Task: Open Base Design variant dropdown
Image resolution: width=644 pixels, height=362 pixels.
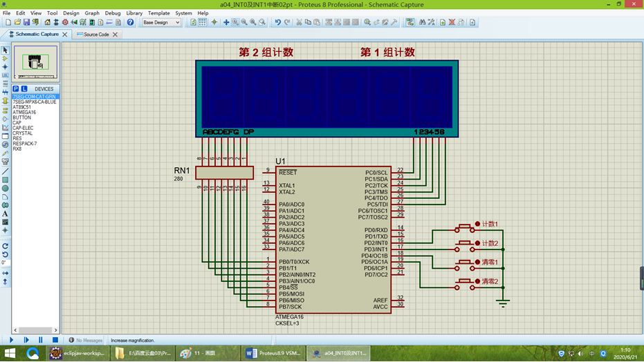Action: point(161,23)
